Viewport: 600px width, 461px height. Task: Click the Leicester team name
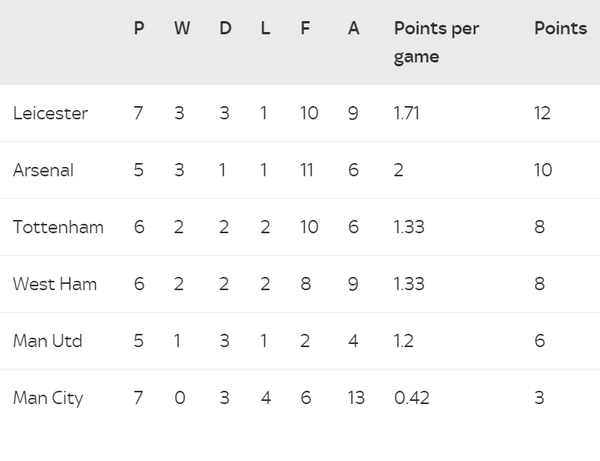[x=51, y=113]
